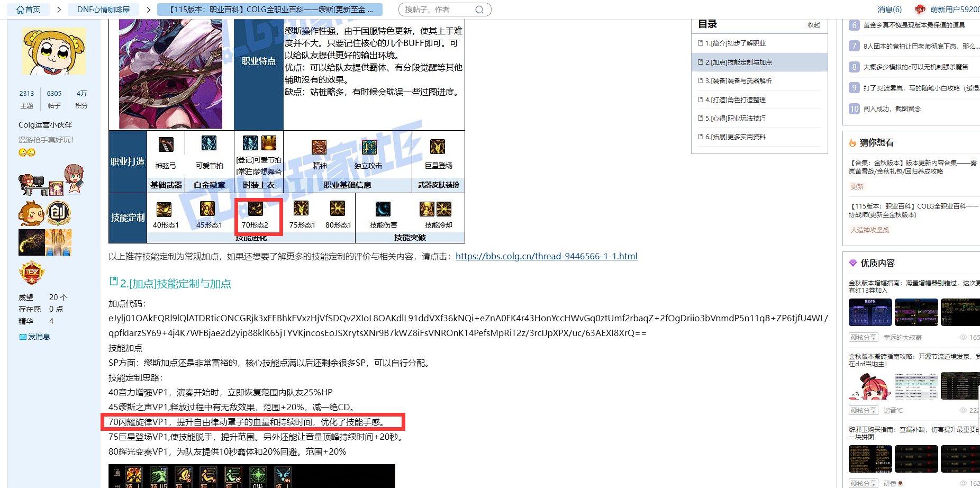Click the 巨星登场 skin icon
Viewport: 980px width, 488px height.
(438, 147)
